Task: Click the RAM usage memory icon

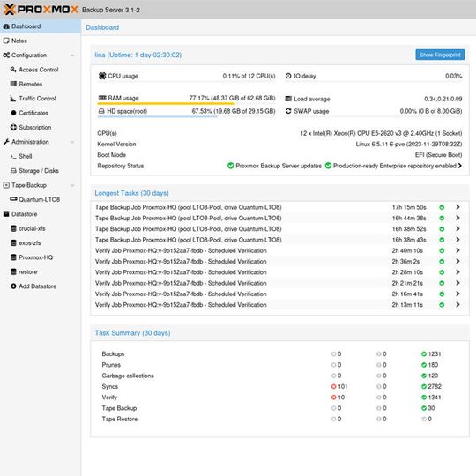Action: [x=102, y=98]
